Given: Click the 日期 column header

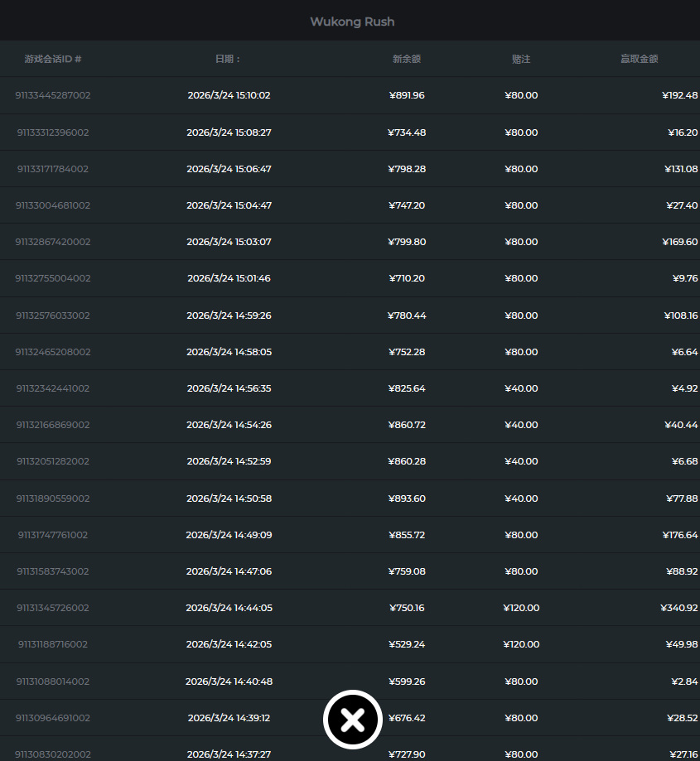Looking at the screenshot, I should pyautogui.click(x=228, y=60).
